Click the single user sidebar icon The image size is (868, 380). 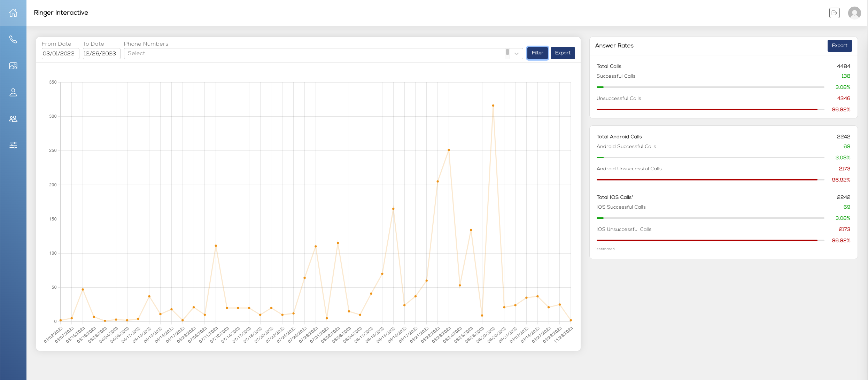(13, 92)
